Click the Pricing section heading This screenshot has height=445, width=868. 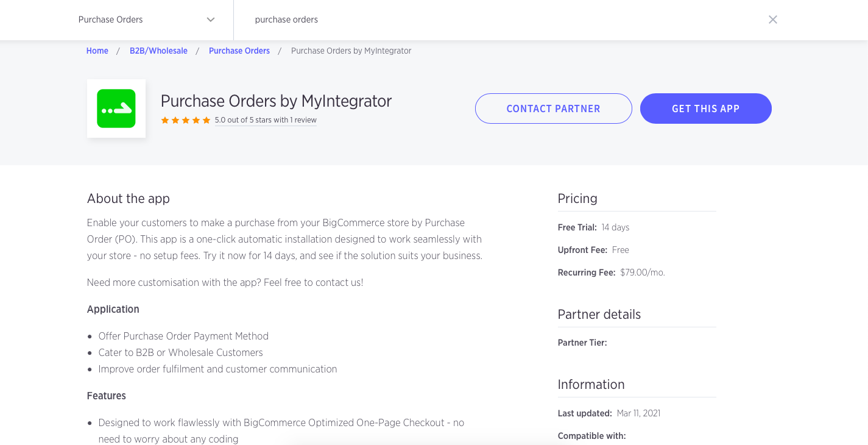point(577,199)
